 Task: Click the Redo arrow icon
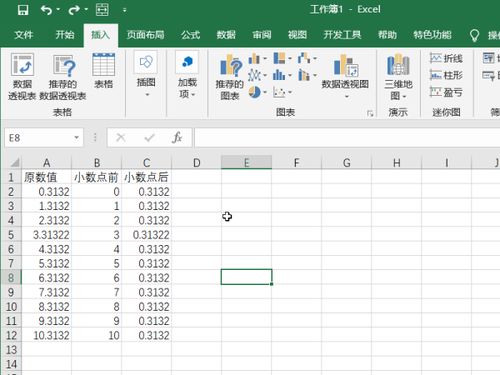[x=74, y=10]
